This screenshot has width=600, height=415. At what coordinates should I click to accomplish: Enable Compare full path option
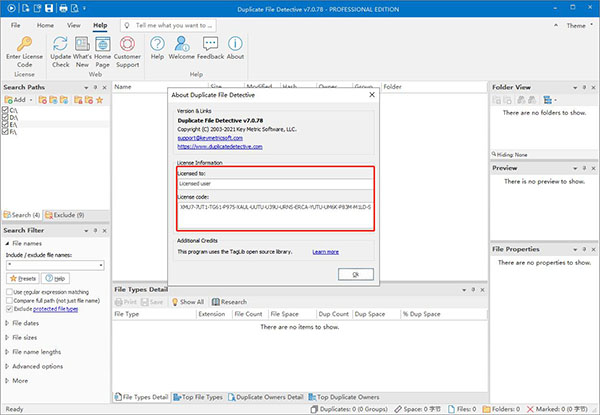9,301
